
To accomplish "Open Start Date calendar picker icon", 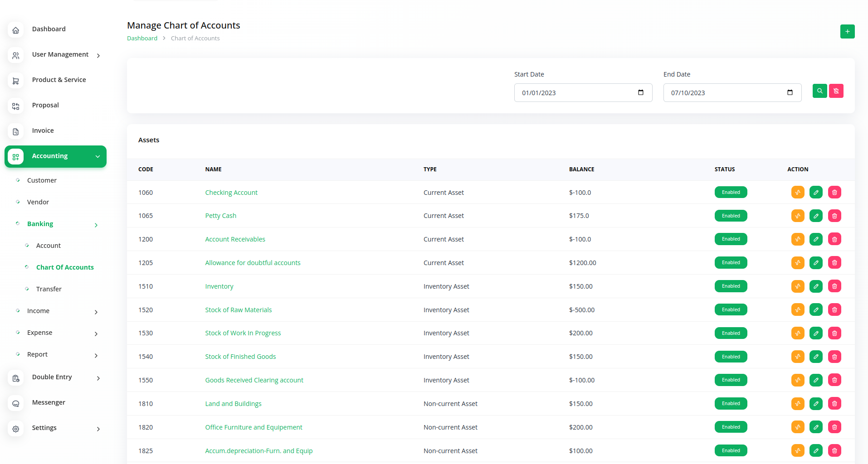I will tap(640, 93).
